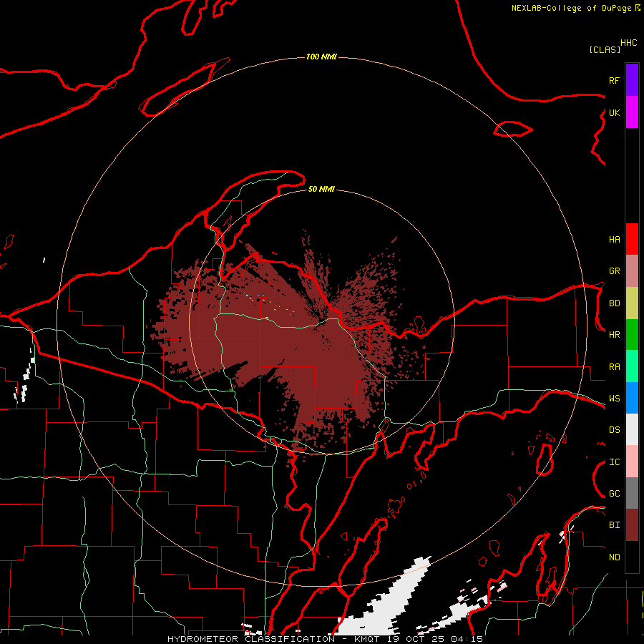
Task: Click the HR legend label
Action: click(614, 335)
